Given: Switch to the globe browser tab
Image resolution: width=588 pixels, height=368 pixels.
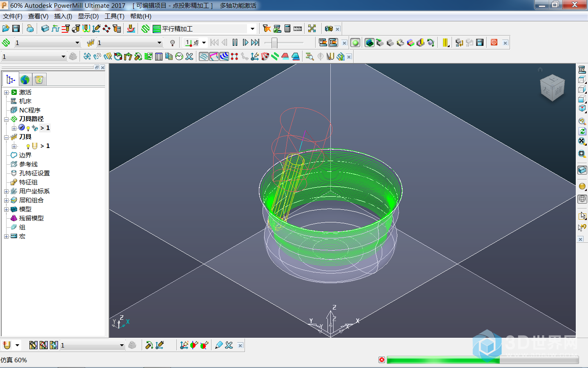Looking at the screenshot, I should 25,79.
